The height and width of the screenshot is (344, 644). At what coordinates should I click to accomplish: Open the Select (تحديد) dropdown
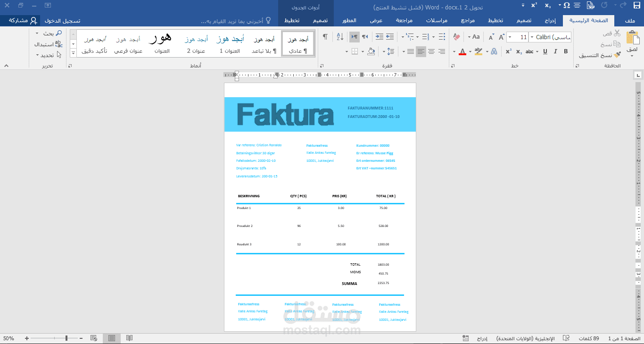49,55
